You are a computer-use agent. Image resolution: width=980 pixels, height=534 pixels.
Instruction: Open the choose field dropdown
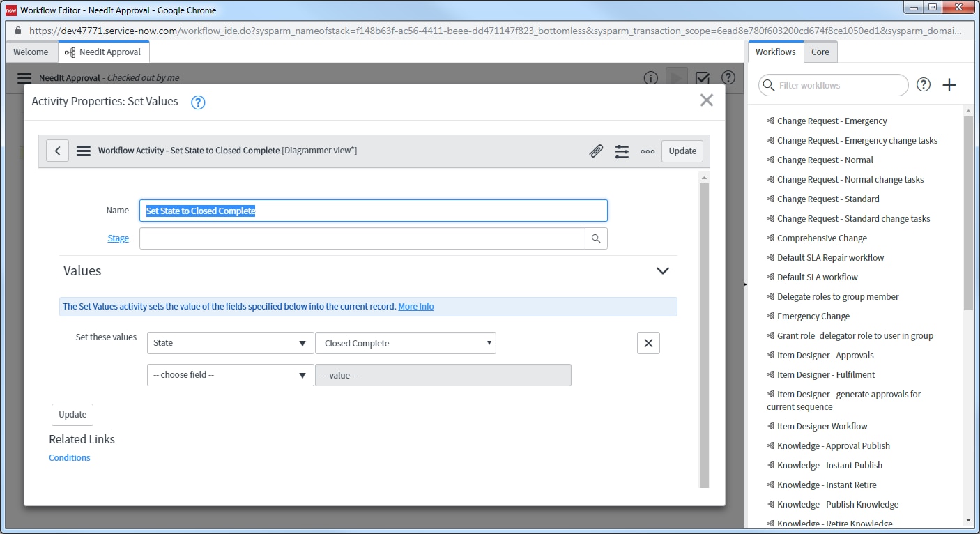coord(231,375)
